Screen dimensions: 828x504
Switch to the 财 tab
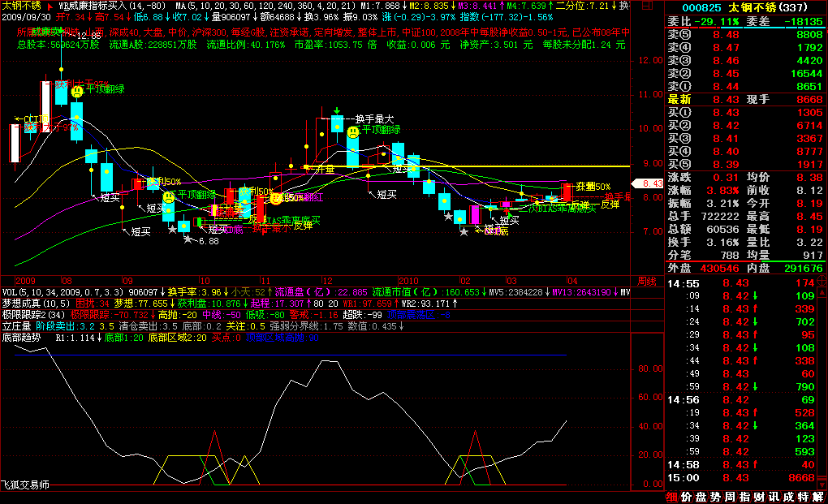point(759,497)
